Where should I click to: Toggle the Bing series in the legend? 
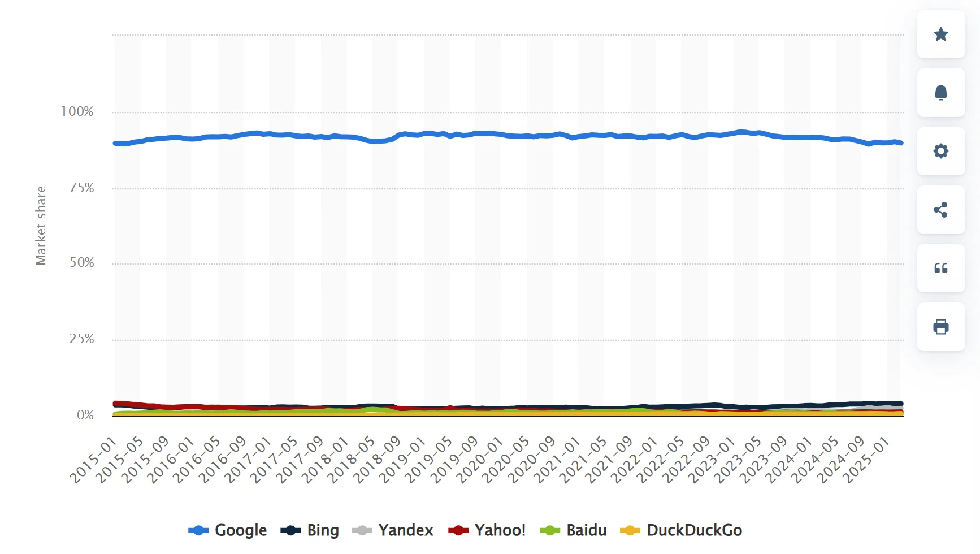[322, 530]
